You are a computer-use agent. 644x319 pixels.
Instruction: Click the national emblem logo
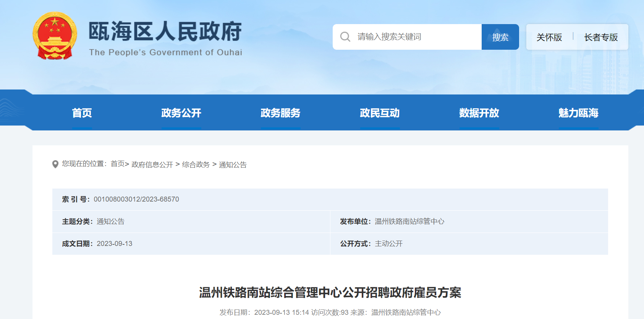[55, 36]
